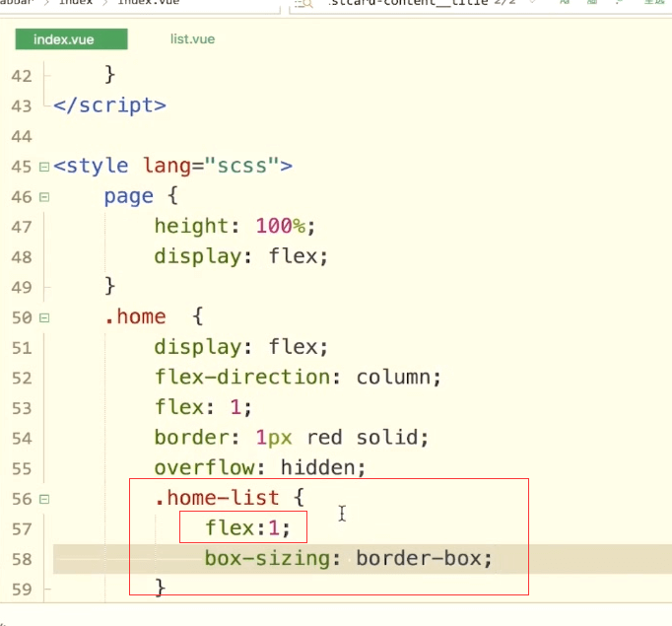Click the '.home-list {' selector text
The image size is (672, 626).
coord(230,498)
